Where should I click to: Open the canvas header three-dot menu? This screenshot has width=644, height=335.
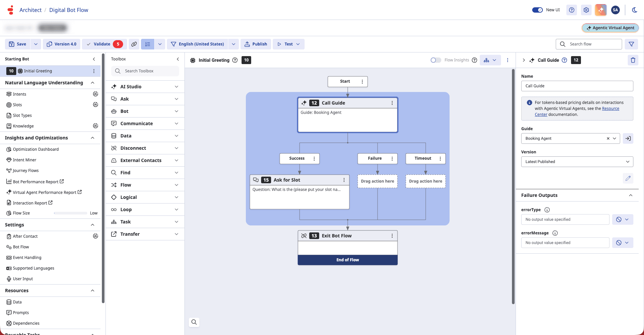(508, 60)
